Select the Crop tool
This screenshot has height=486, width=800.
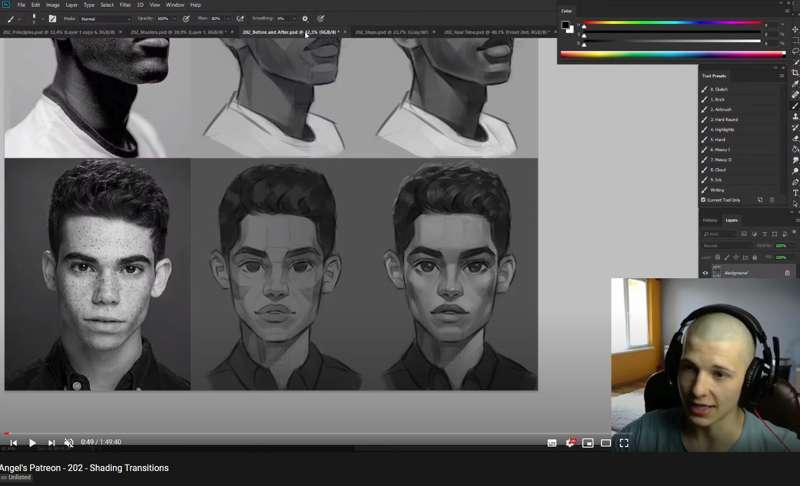coord(795,73)
